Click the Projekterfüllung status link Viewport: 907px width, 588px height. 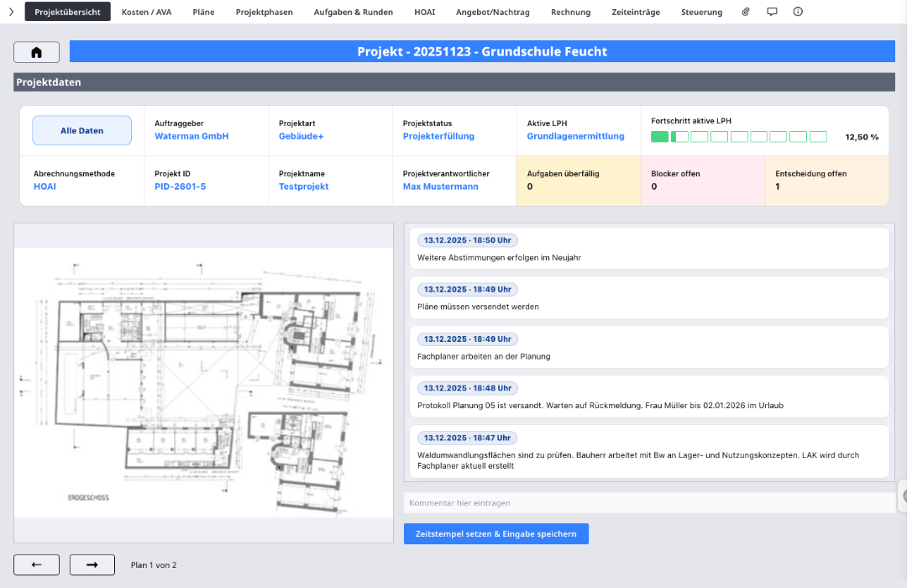click(438, 136)
